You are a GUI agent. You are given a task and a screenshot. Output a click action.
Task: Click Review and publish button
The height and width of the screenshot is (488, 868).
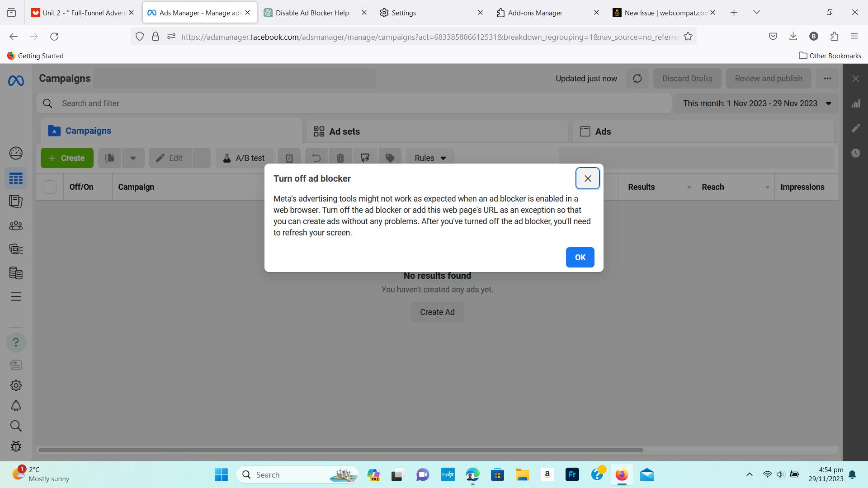[769, 79]
